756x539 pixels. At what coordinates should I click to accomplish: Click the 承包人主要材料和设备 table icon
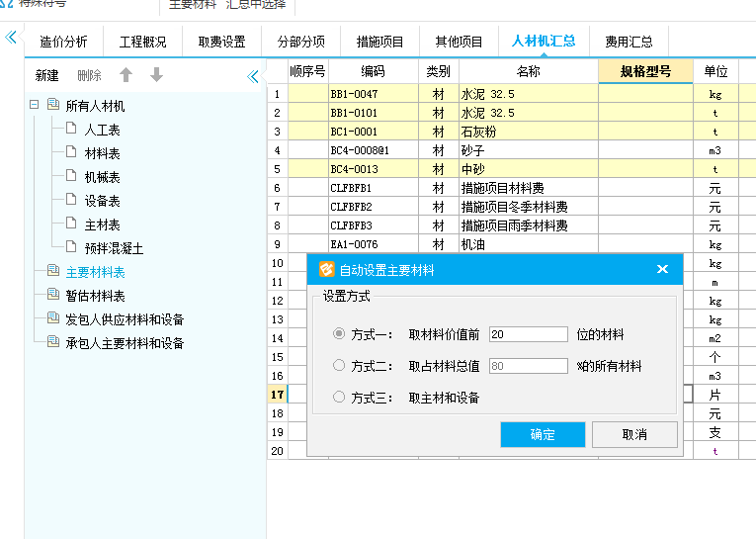(x=53, y=341)
